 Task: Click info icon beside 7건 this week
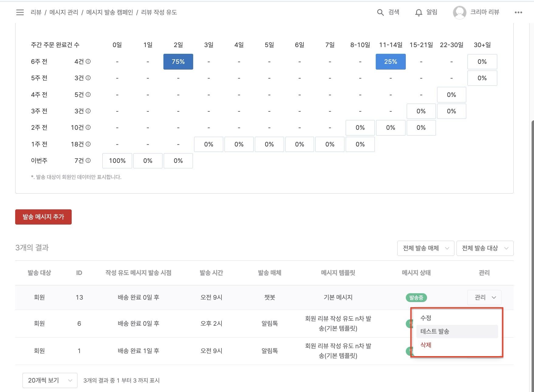(88, 160)
